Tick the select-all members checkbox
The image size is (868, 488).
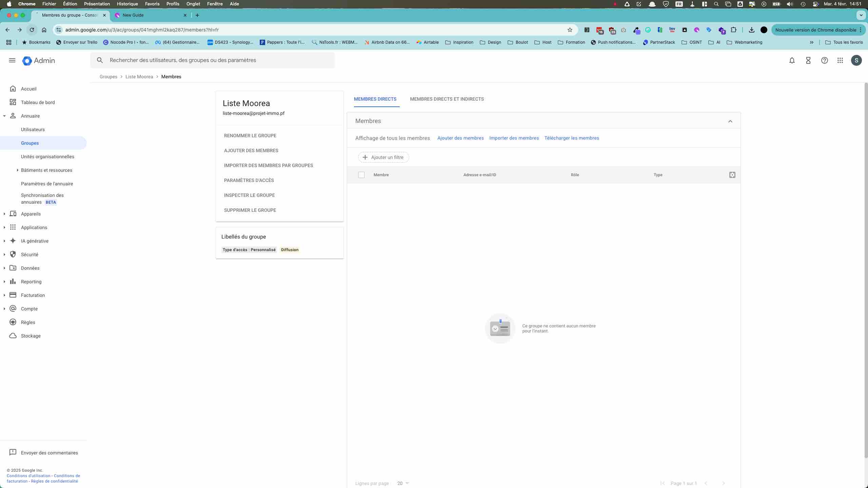[x=361, y=175]
